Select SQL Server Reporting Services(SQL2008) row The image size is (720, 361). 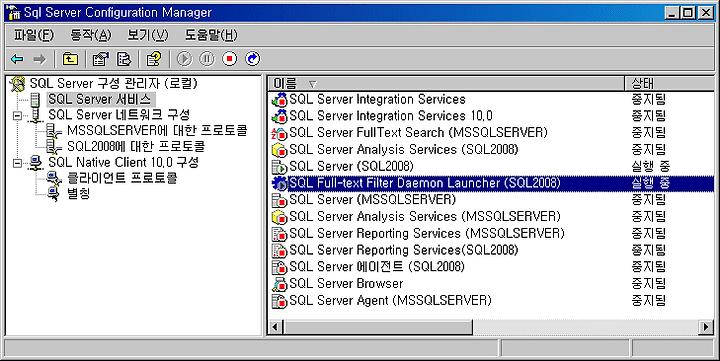(x=492, y=250)
